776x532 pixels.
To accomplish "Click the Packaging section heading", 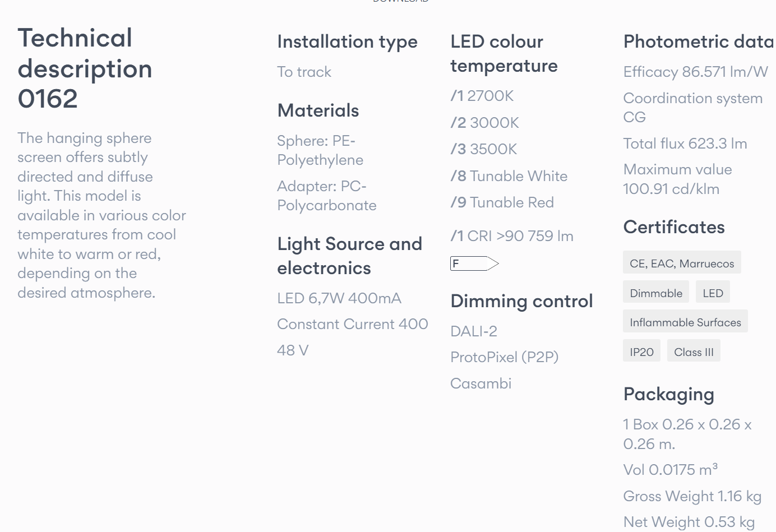I will (669, 395).
